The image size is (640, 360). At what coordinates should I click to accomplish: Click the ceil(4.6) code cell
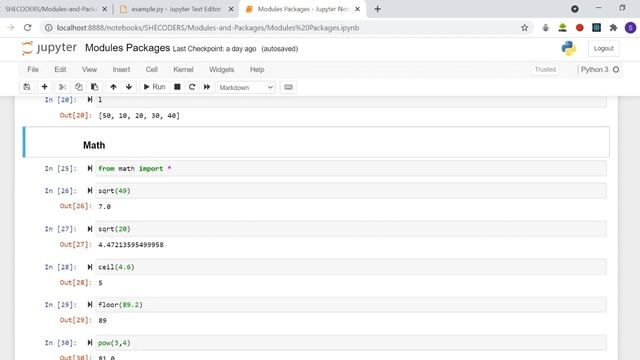tap(351, 267)
